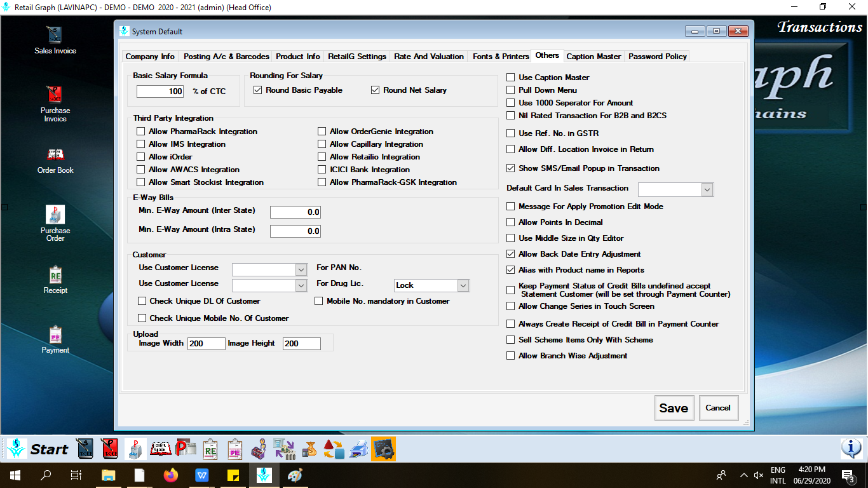Open the Sales Invoice desktop shortcut
The height and width of the screenshot is (488, 868).
55,39
